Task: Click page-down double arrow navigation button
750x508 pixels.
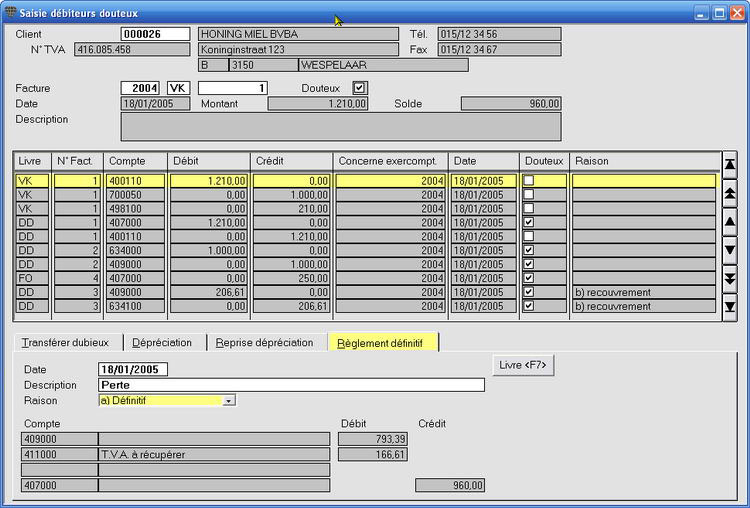Action: coord(729,279)
